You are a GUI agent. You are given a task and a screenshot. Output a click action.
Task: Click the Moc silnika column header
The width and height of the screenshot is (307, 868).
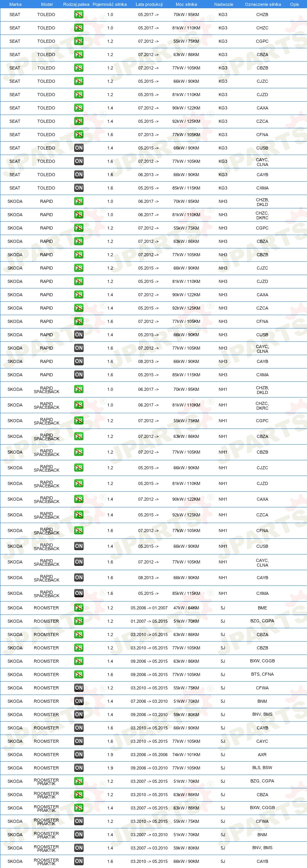tap(186, 4)
